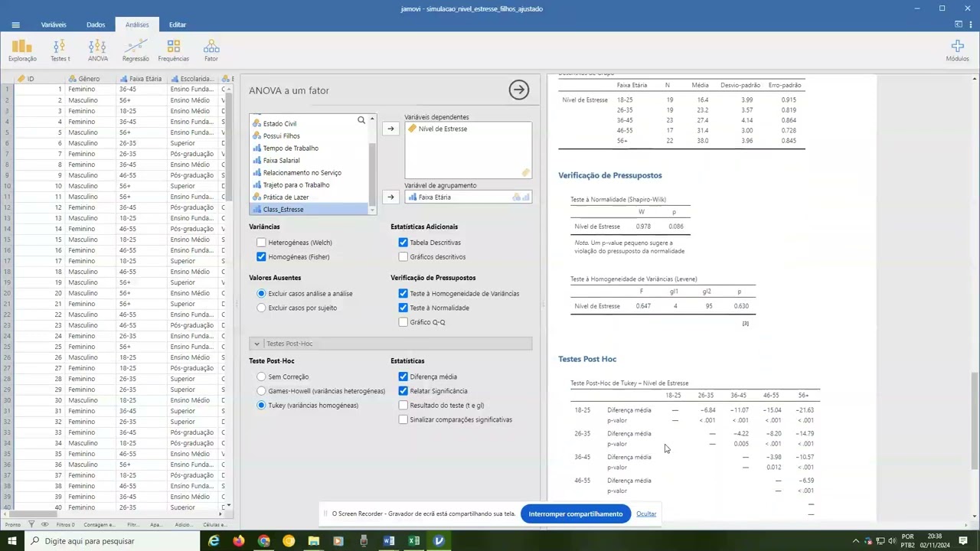The height and width of the screenshot is (551, 980).
Task: Switch to the Variáveis tab
Action: tap(54, 24)
